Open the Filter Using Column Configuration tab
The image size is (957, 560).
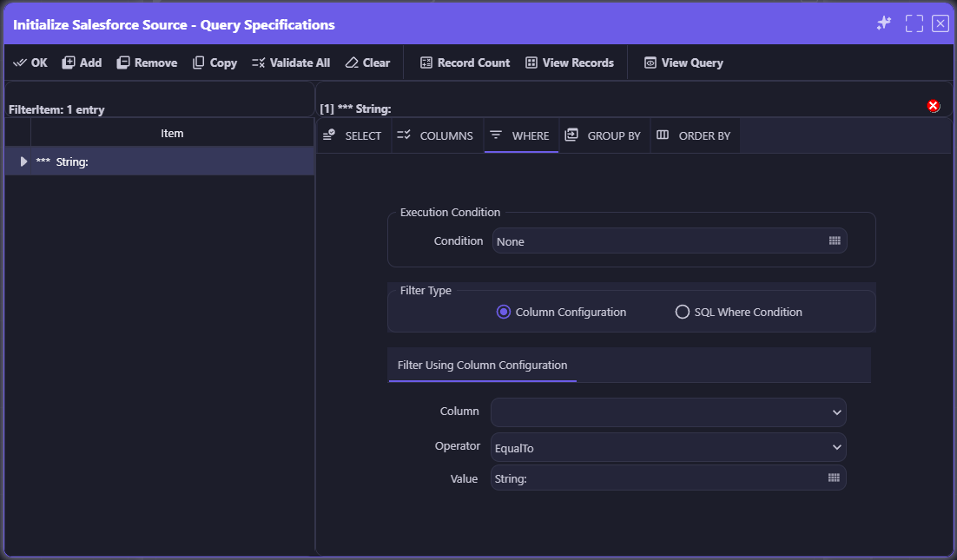[482, 365]
